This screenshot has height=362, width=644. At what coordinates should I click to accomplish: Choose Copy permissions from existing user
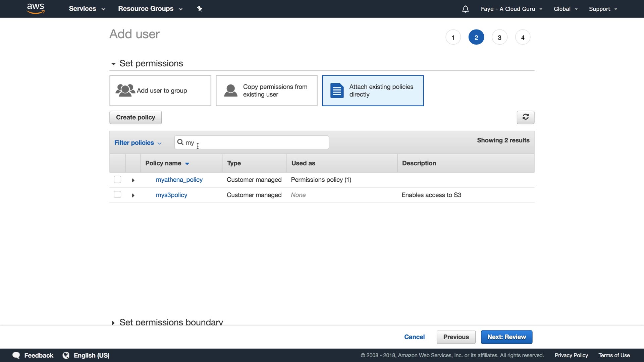click(266, 90)
